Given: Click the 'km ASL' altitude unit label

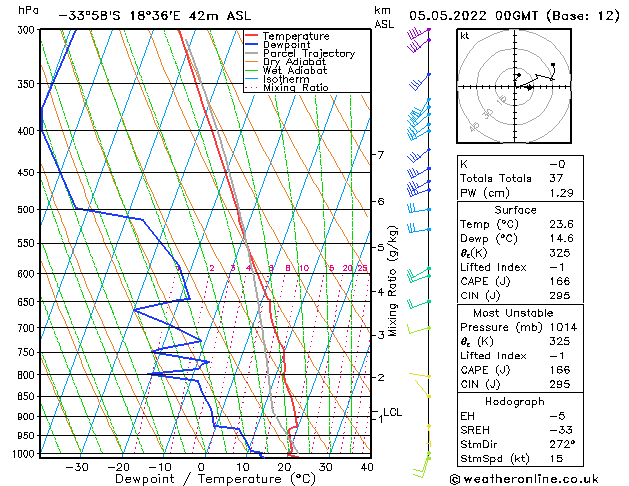Looking at the screenshot, I should (384, 17).
